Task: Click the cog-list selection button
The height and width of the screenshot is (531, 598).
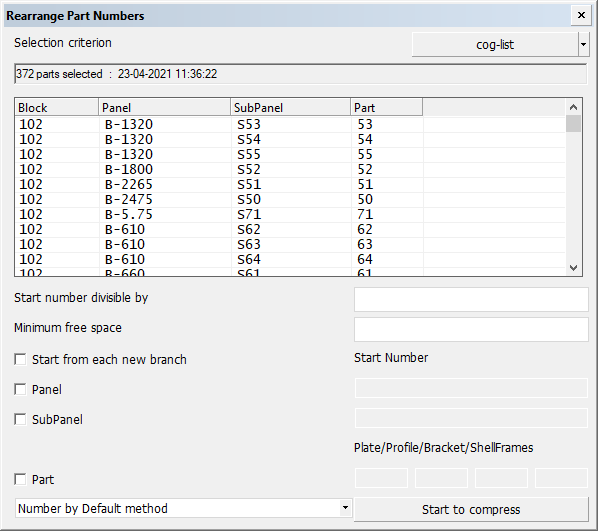Action: point(495,45)
